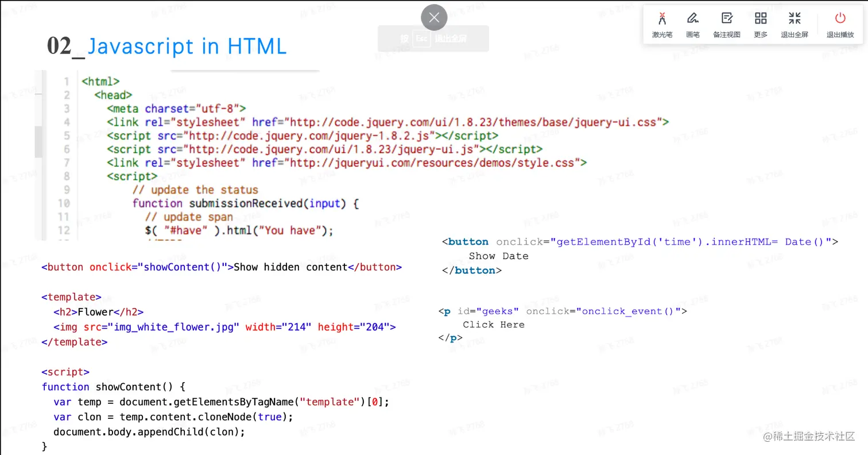
Task: Open the More (更多) grid menu
Action: [x=761, y=25]
